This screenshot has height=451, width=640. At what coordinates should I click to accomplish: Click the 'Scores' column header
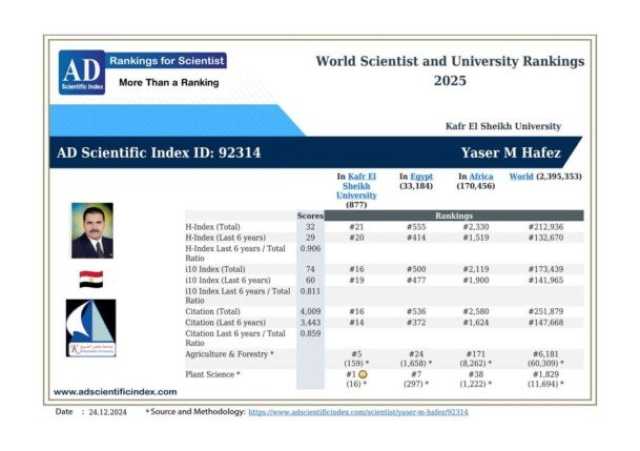[310, 216]
